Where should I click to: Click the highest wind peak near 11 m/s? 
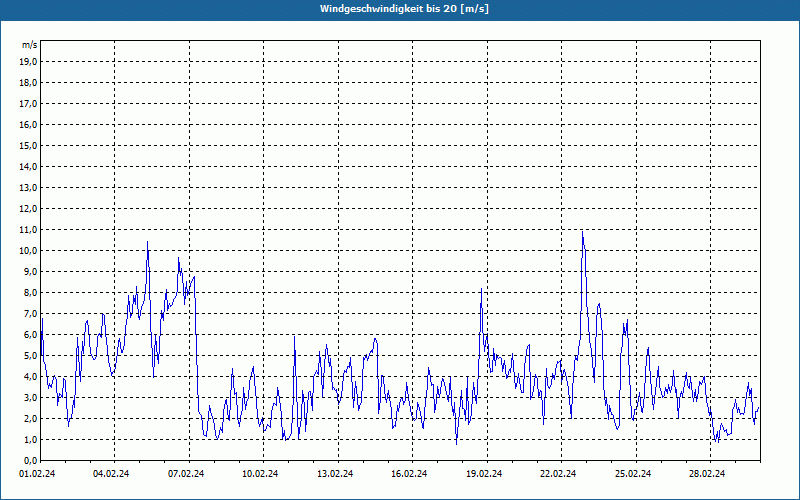click(x=582, y=232)
